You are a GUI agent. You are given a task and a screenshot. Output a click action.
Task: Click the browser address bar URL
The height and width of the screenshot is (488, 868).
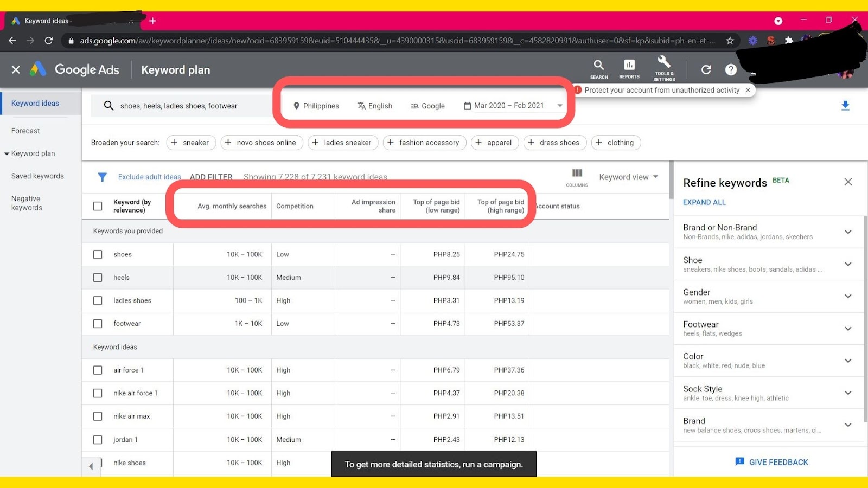pyautogui.click(x=398, y=41)
